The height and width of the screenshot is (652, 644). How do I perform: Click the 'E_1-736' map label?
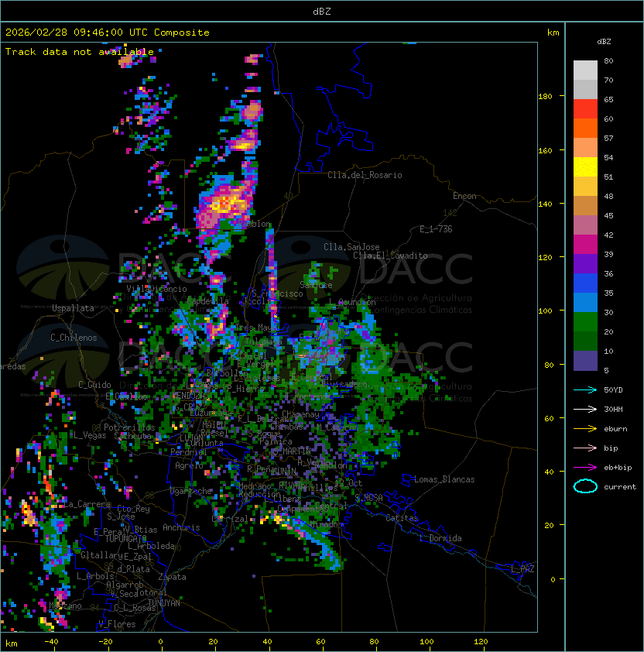click(x=436, y=229)
